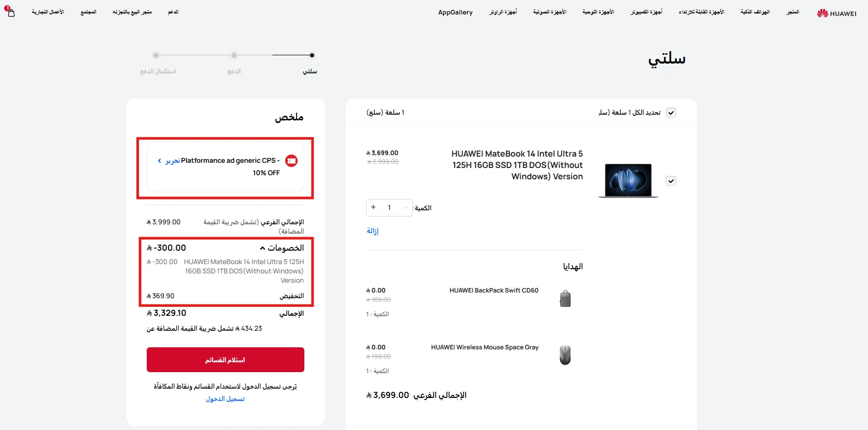Image resolution: width=868 pixels, height=430 pixels.
Task: Click the BackPack Swift CD60 gift image
Action: (x=565, y=299)
